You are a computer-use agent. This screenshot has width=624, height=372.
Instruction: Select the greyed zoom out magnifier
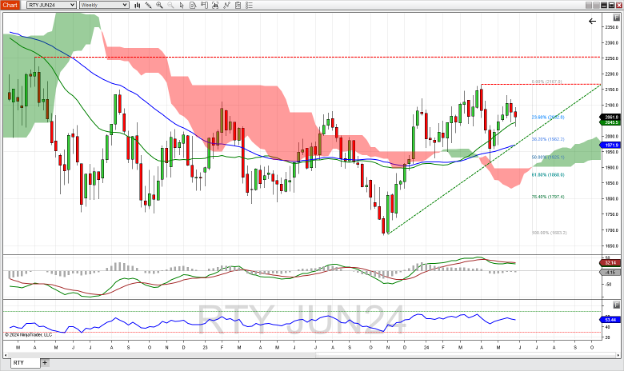tap(170, 5)
